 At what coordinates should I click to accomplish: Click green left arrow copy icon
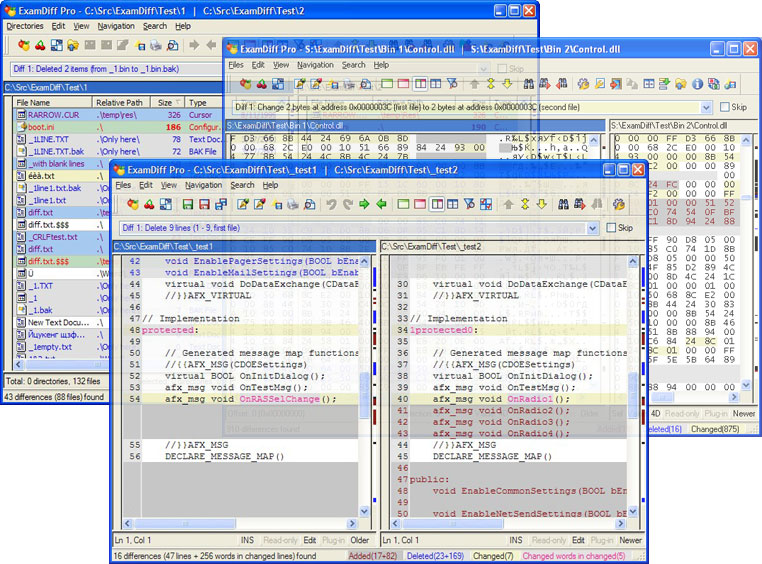381,205
